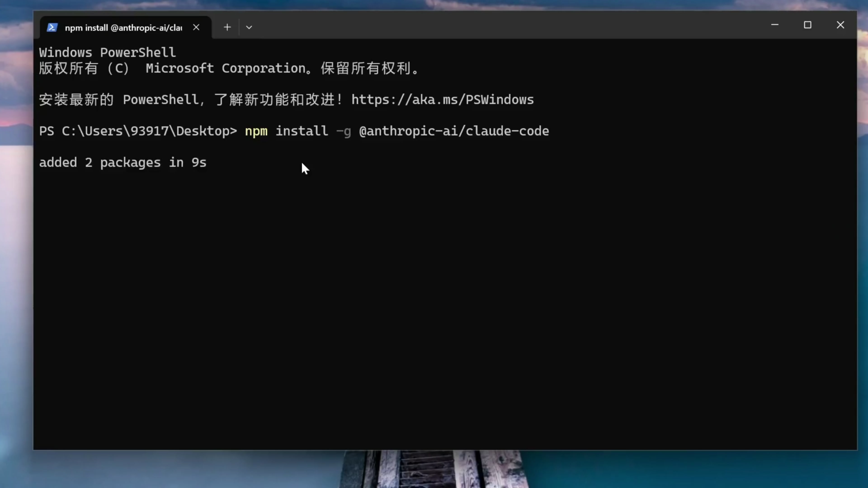Click the 'added 2 packages in 9s' output
Screen dimensions: 868x488
pos(123,163)
